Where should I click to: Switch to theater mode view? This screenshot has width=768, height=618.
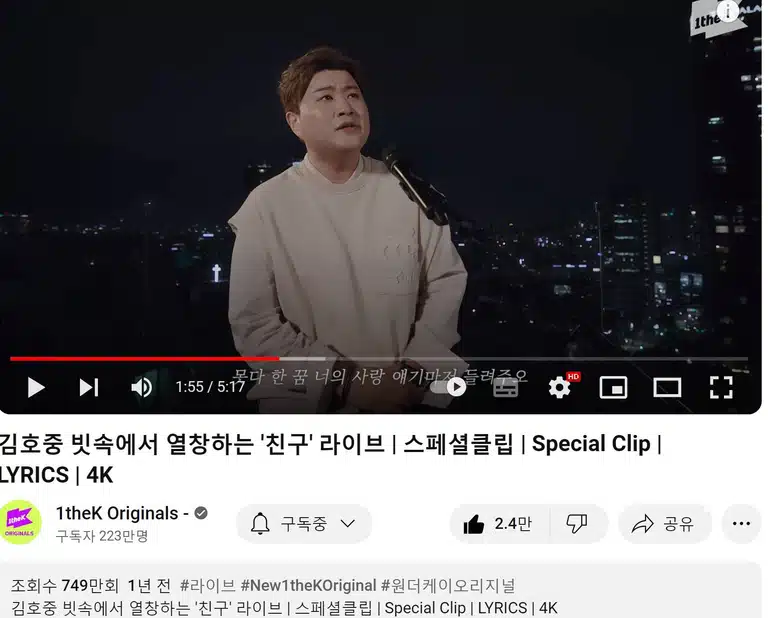point(667,387)
